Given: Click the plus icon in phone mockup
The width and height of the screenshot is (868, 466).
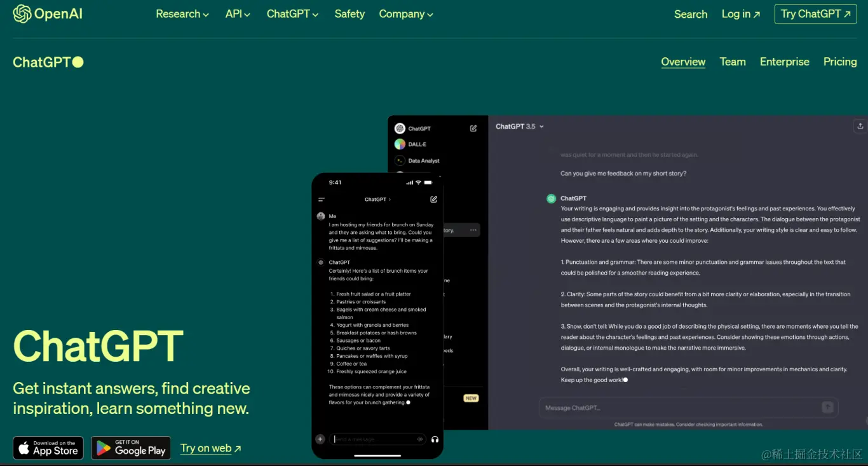Looking at the screenshot, I should tap(320, 439).
